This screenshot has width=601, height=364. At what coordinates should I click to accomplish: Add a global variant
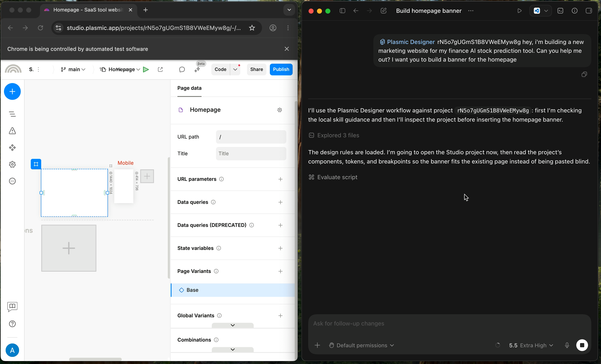click(x=280, y=315)
